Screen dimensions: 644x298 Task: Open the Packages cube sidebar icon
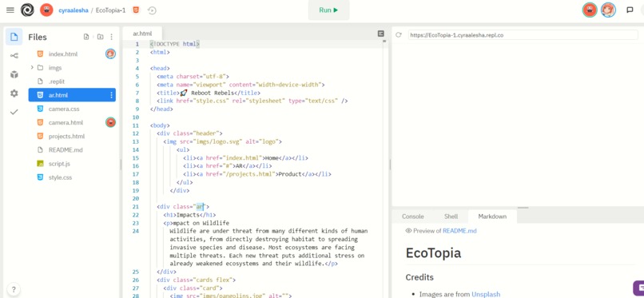click(14, 75)
